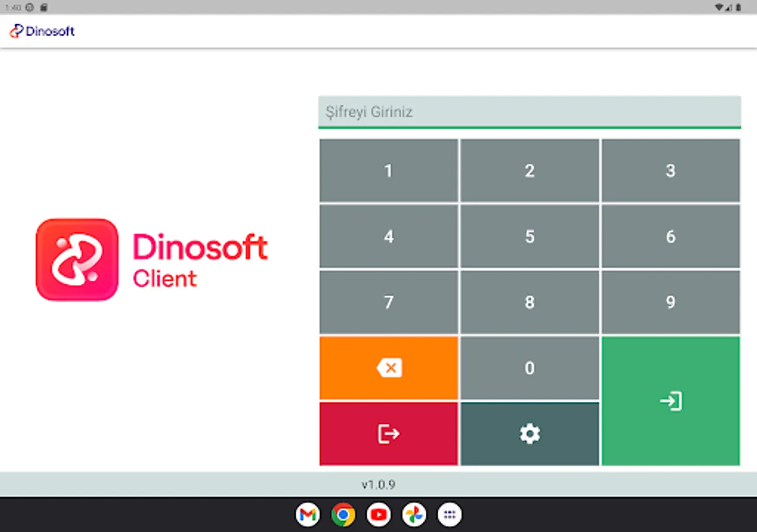This screenshot has width=757, height=532.
Task: Select the Dinosoft Client app icon
Action: pyautogui.click(x=76, y=259)
